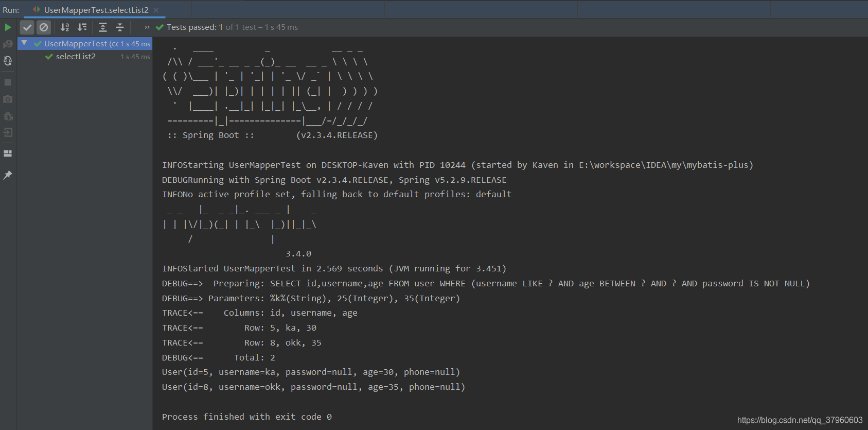This screenshot has height=430, width=868.
Task: Collapse the UserMapperTest tree node arrow
Action: [24, 43]
